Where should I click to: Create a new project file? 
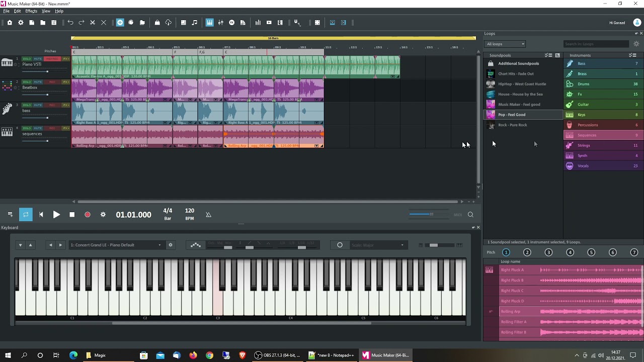pyautogui.click(x=32, y=23)
